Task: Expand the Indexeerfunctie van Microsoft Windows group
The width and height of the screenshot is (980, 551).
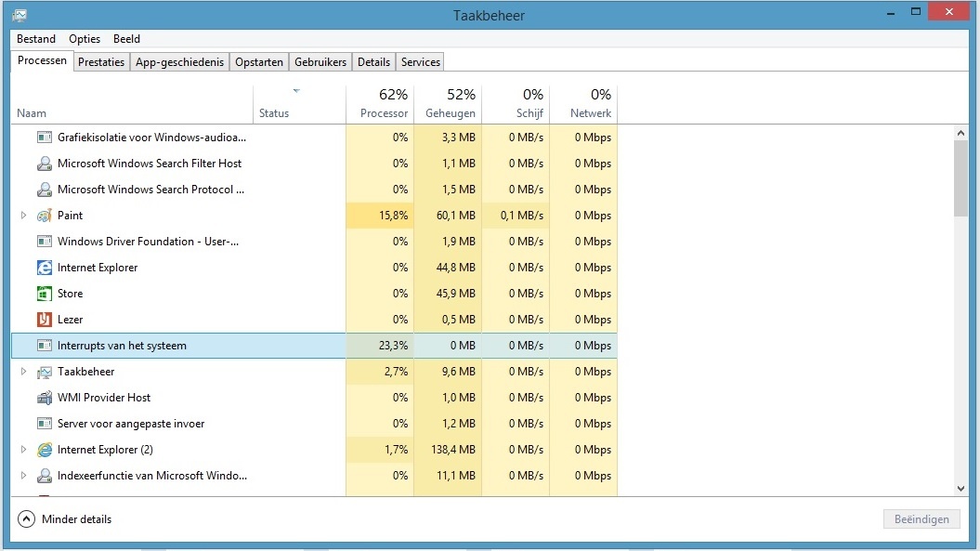Action: [x=23, y=476]
